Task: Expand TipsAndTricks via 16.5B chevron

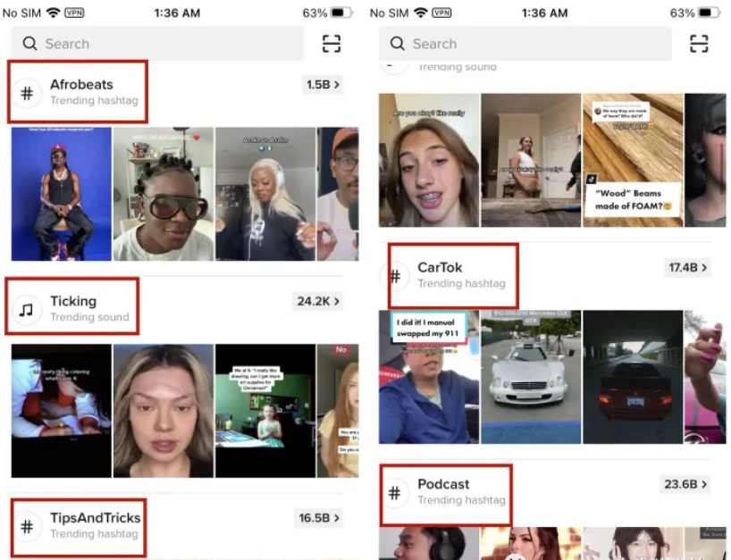Action: pyautogui.click(x=319, y=518)
